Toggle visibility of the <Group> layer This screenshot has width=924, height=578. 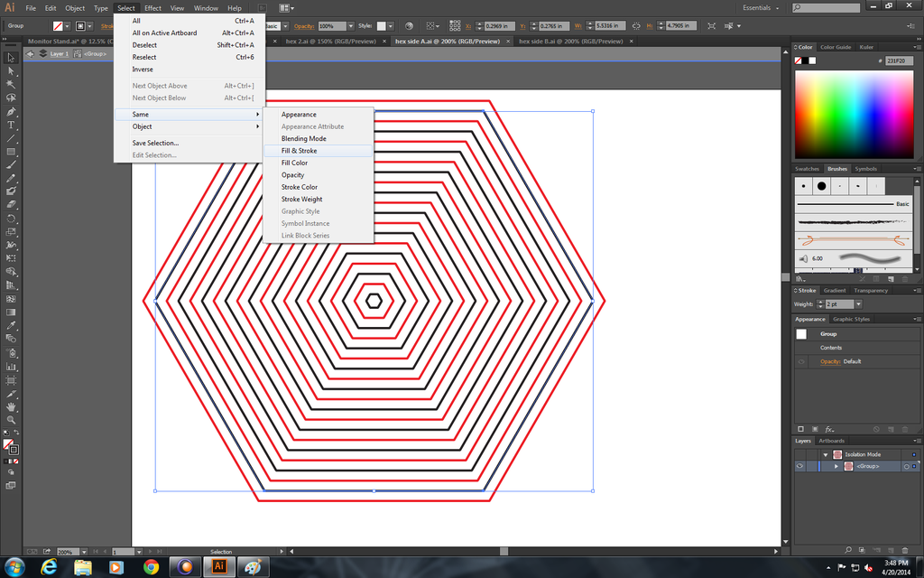[799, 466]
